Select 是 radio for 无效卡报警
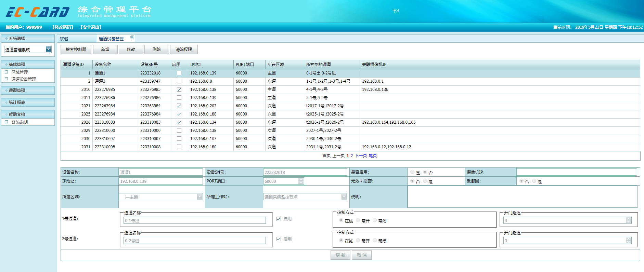Screen dimensions: 644x272 [425, 181]
